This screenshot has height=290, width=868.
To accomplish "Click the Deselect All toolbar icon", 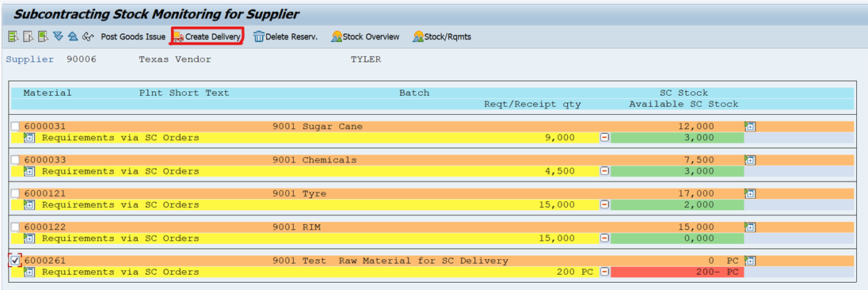I will coord(29,37).
